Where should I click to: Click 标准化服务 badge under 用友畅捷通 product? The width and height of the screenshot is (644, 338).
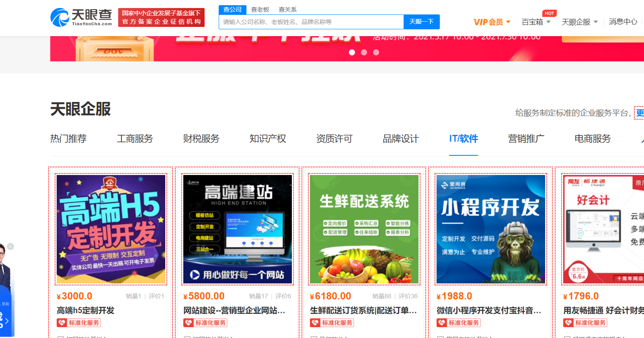point(585,323)
